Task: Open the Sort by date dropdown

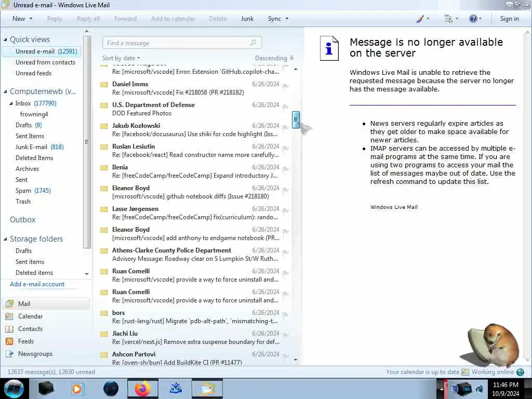Action: (x=121, y=58)
